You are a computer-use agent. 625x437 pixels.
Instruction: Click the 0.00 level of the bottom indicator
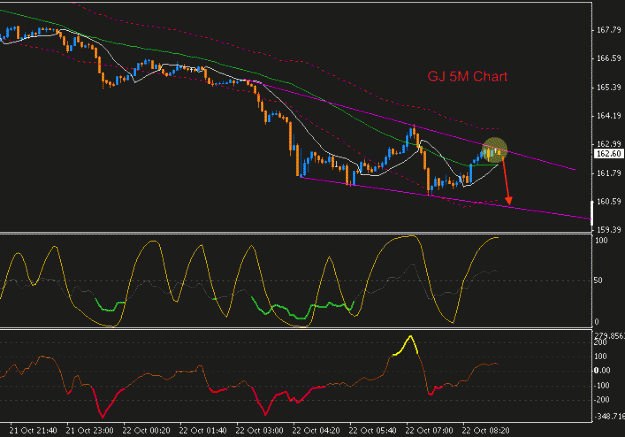pyautogui.click(x=602, y=370)
